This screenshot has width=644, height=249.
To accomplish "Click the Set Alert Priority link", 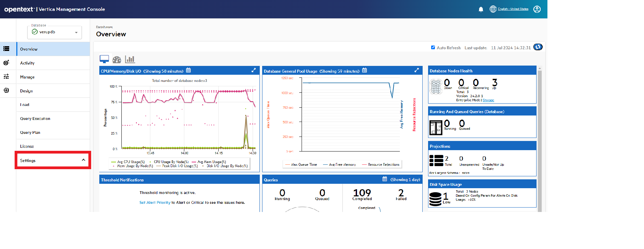I will [155, 202].
